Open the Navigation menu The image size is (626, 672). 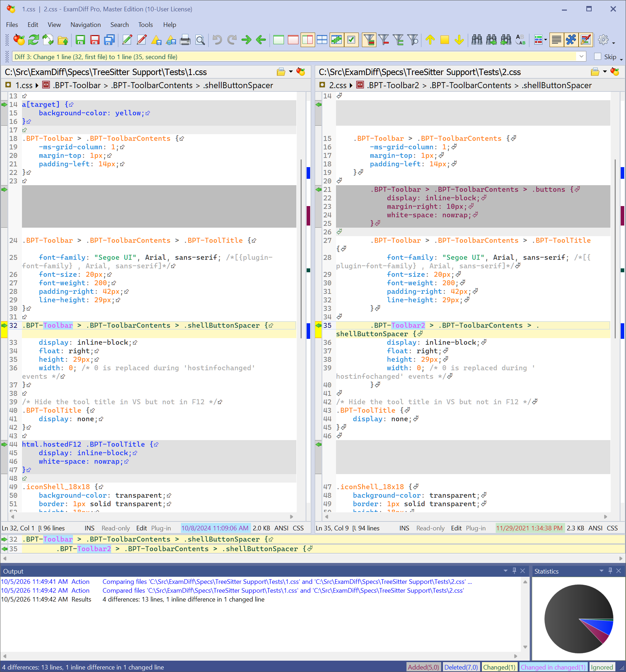[x=86, y=25]
